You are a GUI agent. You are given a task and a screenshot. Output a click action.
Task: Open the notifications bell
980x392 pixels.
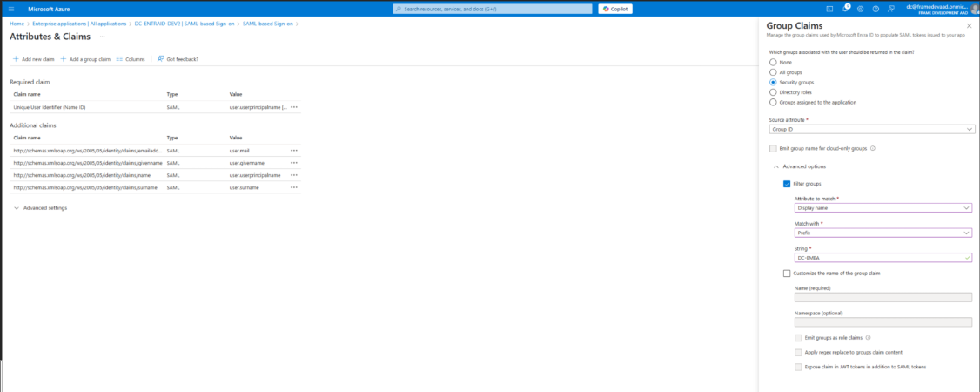pyautogui.click(x=845, y=9)
